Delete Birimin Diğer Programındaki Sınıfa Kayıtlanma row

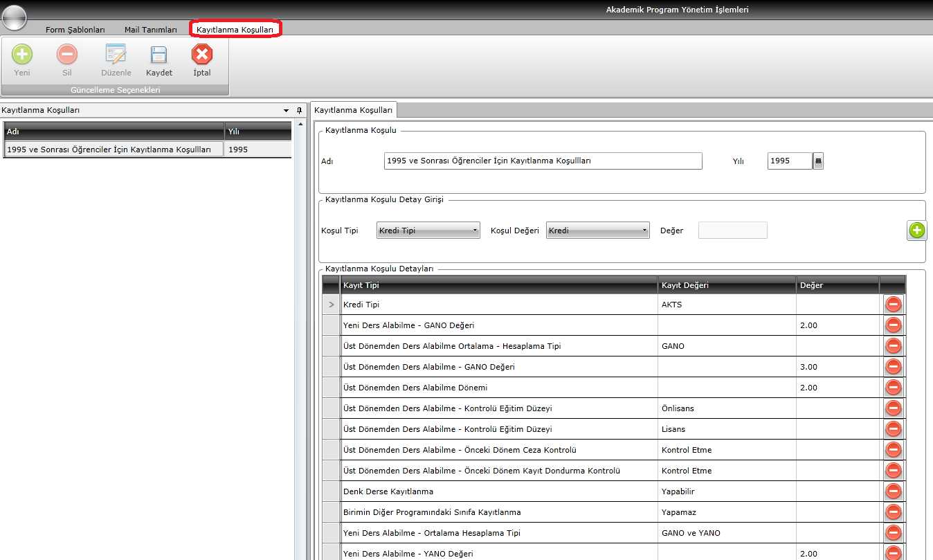893,512
